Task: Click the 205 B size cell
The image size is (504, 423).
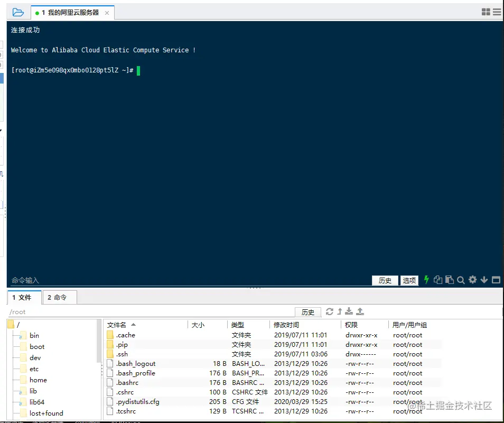Action: tap(218, 401)
